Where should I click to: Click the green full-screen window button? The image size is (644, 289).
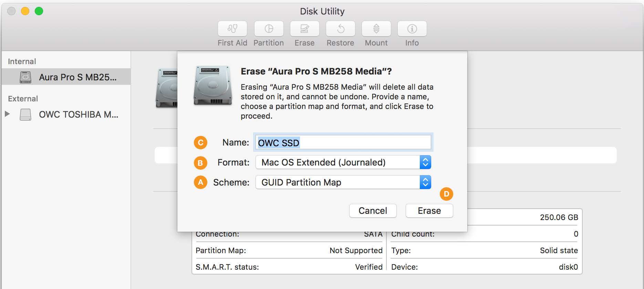click(x=39, y=11)
